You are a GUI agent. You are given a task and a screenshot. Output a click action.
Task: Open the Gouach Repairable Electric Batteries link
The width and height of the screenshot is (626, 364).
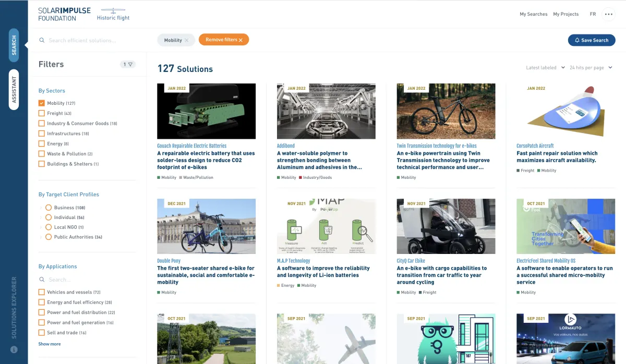coord(192,146)
